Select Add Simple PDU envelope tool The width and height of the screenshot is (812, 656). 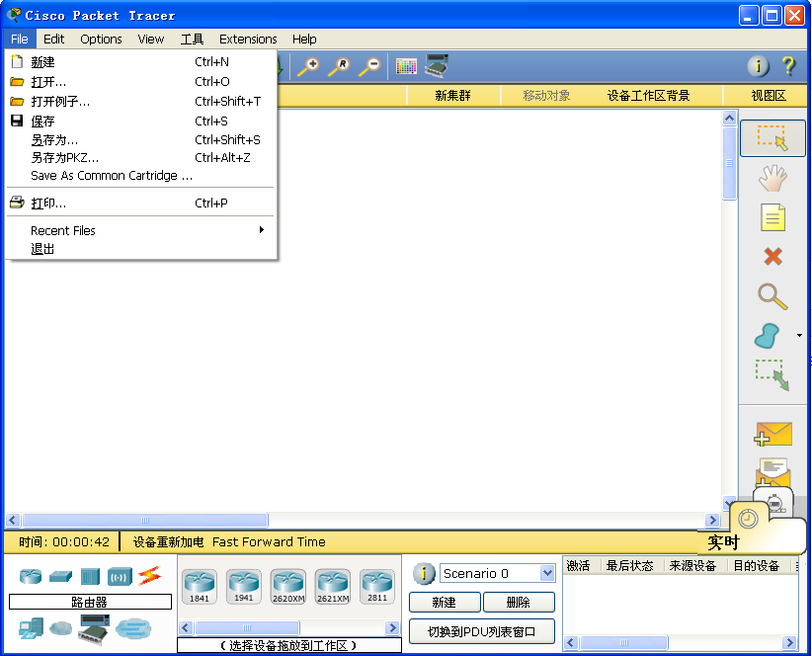tap(772, 435)
